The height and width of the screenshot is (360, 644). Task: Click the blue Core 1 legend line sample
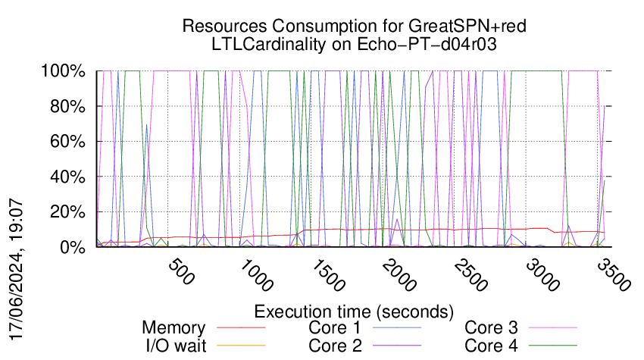(x=397, y=327)
